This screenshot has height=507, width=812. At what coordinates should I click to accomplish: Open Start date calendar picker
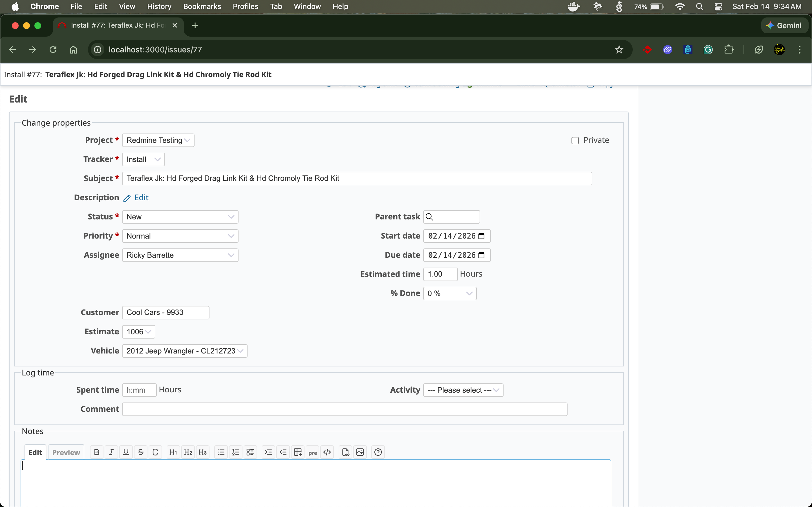click(x=482, y=236)
